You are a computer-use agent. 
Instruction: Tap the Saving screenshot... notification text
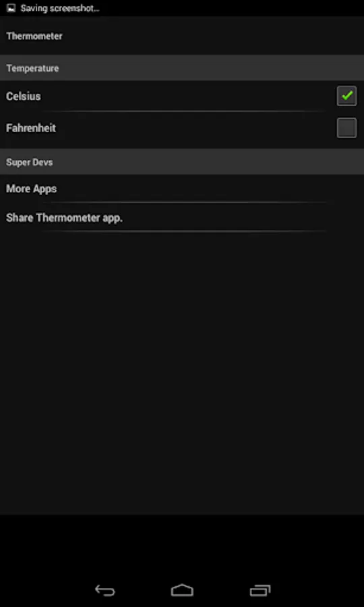pos(60,8)
